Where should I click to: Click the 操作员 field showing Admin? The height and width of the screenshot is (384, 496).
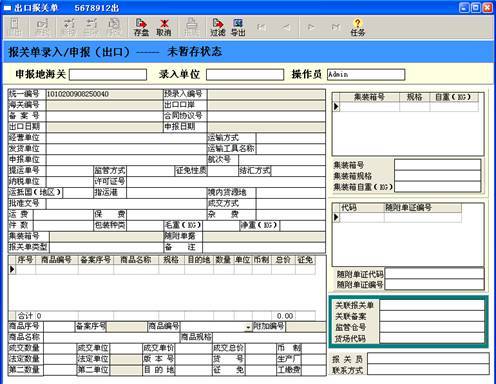click(x=366, y=74)
